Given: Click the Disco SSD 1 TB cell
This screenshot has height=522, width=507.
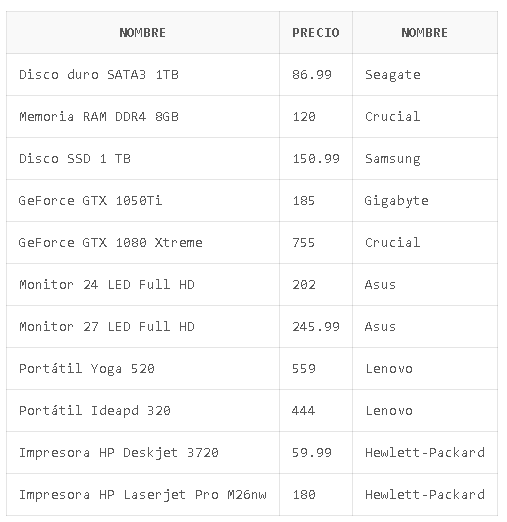Looking at the screenshot, I should pos(143,159).
